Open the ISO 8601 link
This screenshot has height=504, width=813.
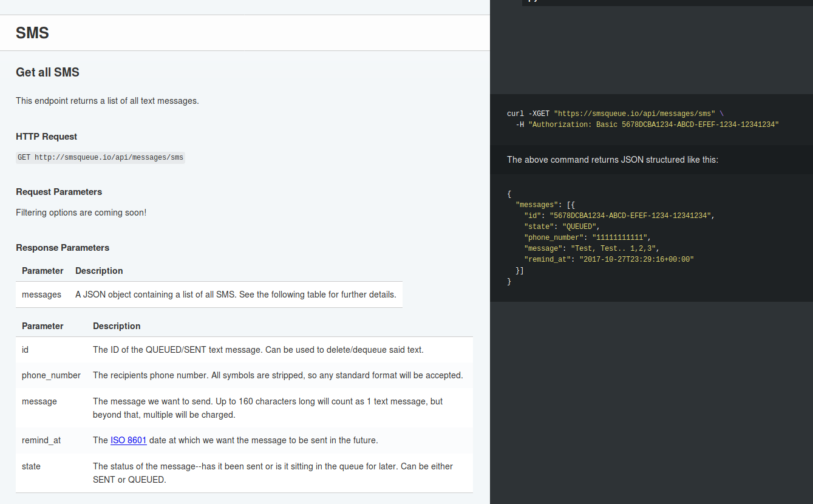click(x=128, y=440)
